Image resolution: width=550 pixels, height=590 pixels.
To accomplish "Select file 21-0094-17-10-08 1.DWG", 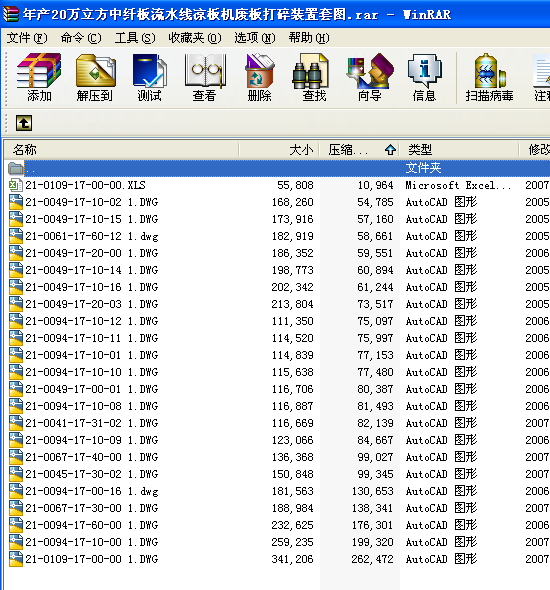I will [92, 406].
